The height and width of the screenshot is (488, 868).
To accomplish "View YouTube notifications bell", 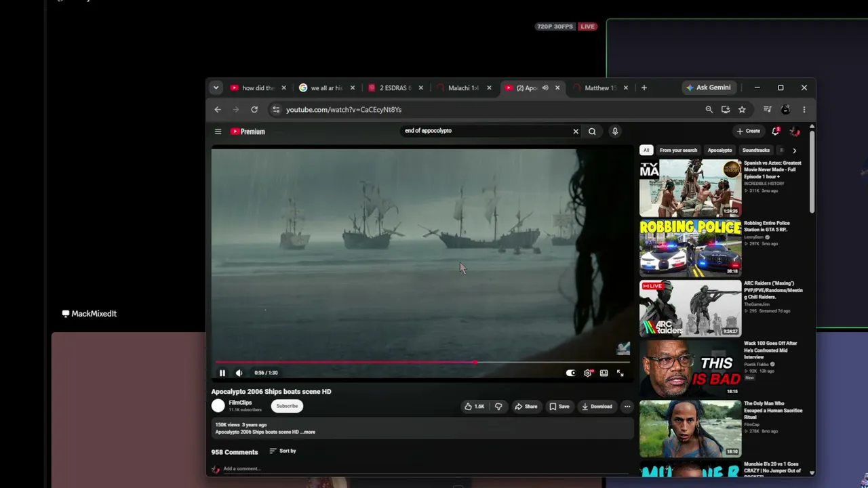I will coord(776,131).
